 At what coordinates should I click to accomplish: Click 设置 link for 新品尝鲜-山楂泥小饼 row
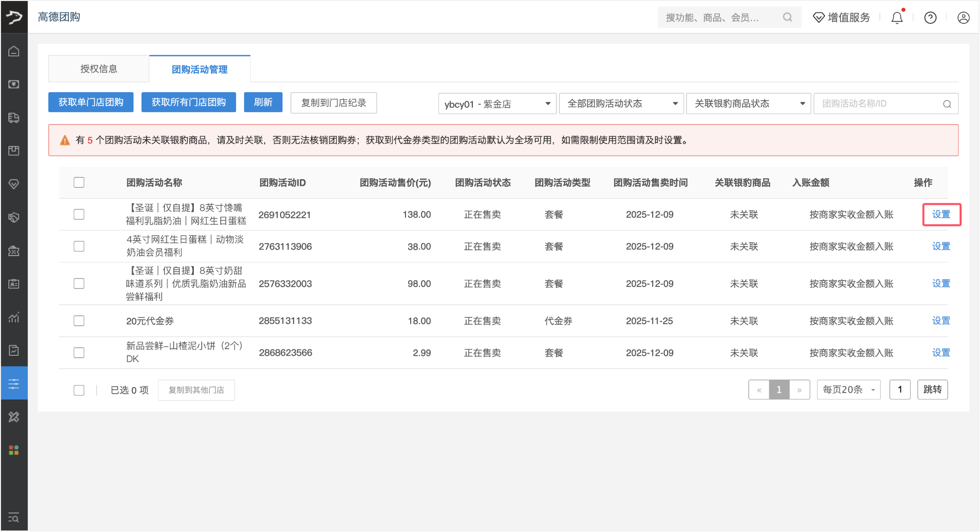click(941, 353)
